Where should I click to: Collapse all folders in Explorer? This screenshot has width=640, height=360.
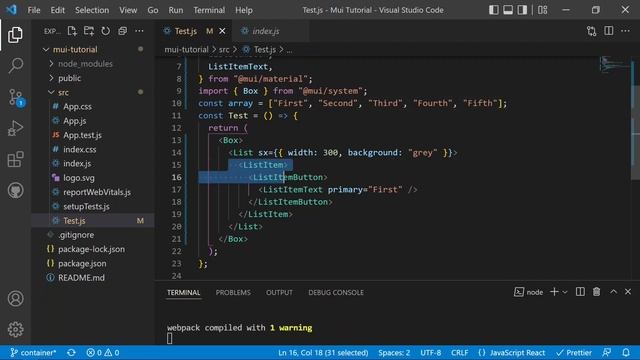(122, 31)
